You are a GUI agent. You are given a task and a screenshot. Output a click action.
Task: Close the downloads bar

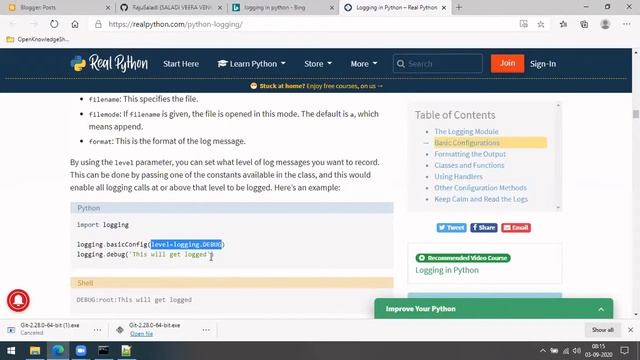pos(631,330)
